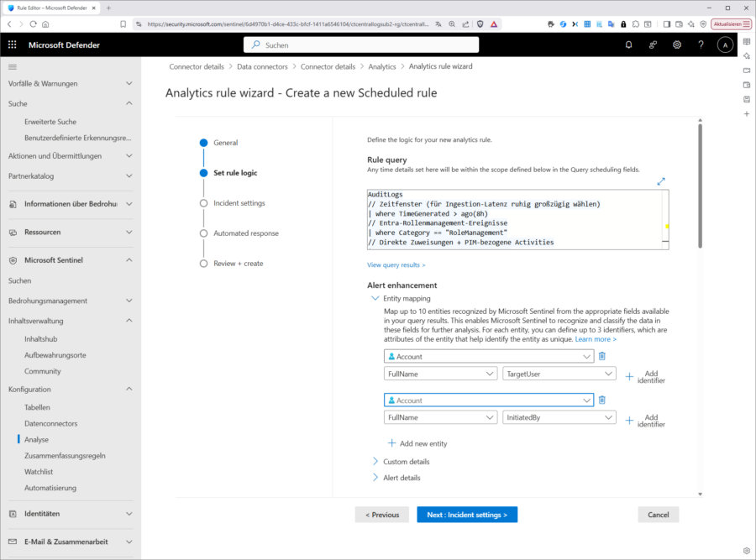Open the TargetUser column dropdown
The height and width of the screenshot is (560, 756).
click(x=559, y=374)
